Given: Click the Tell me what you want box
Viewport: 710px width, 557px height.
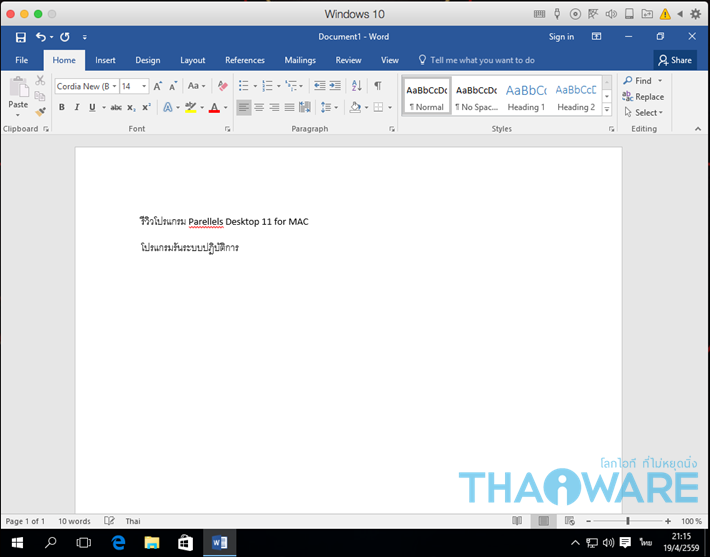Looking at the screenshot, I should click(x=476, y=60).
